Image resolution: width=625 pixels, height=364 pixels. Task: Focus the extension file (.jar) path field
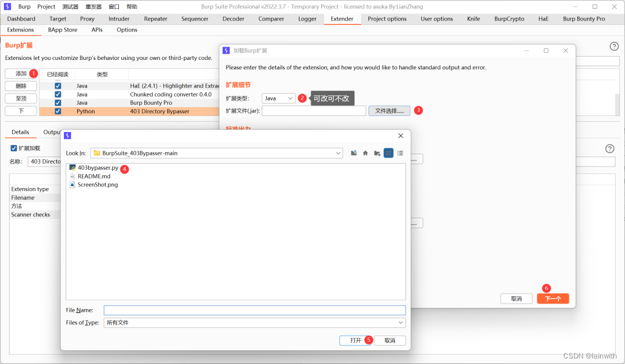[314, 111]
